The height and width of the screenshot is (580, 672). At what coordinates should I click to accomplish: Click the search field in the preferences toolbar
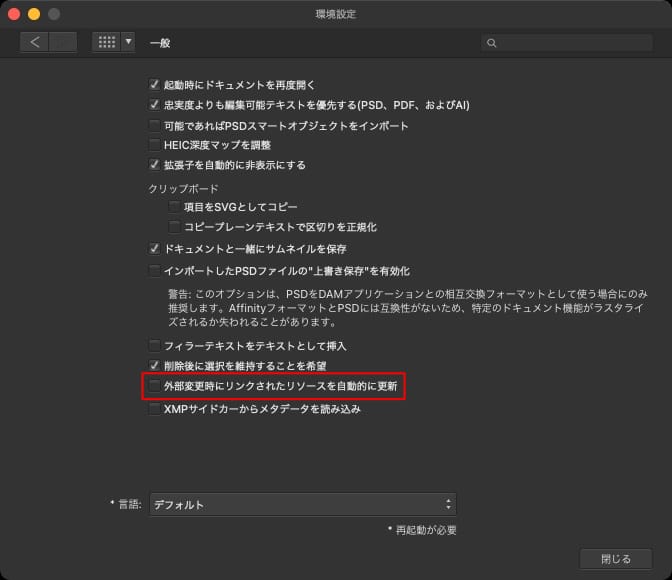pos(566,43)
